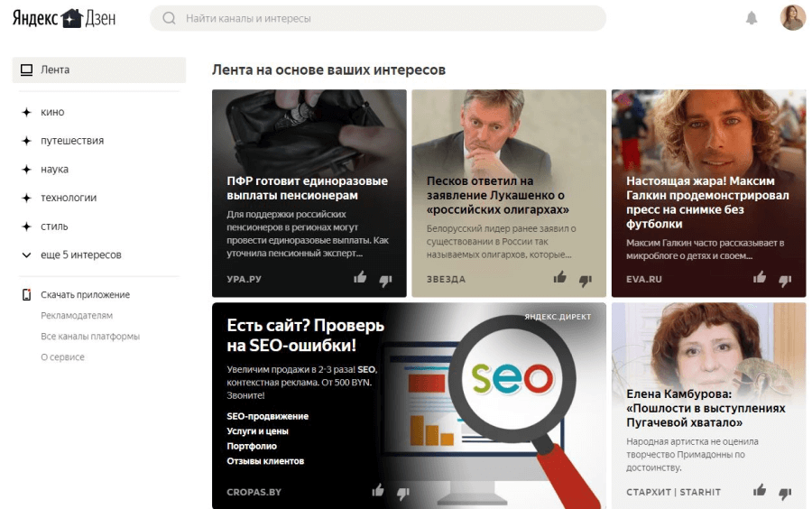Expand the еще 5 интересов chevron
812x509 pixels.
pos(26,255)
